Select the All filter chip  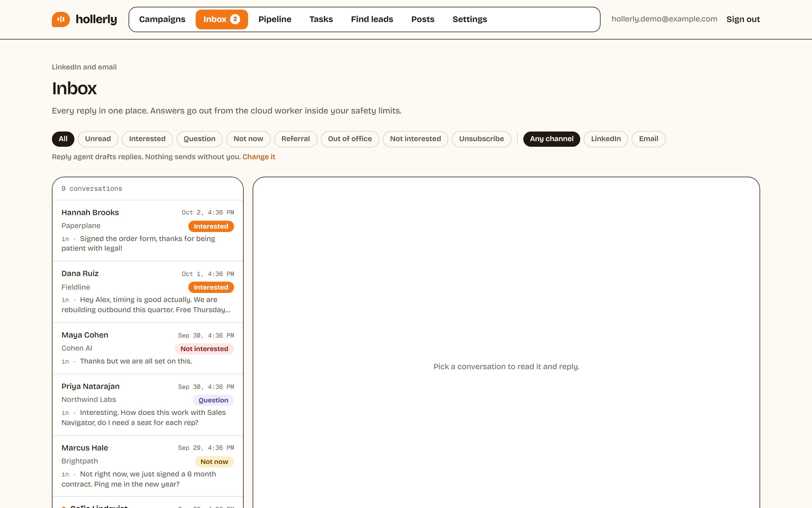63,139
